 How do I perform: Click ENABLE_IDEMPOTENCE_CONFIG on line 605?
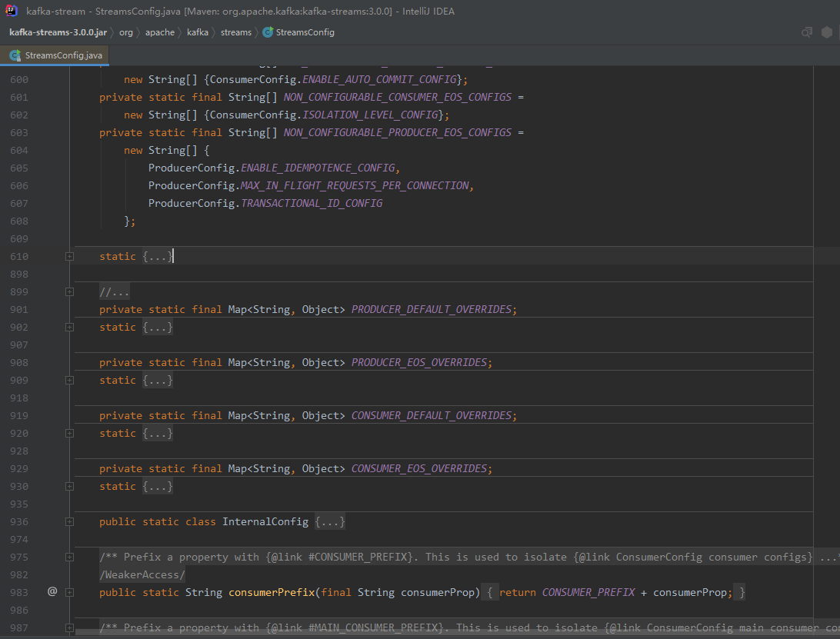point(318,168)
